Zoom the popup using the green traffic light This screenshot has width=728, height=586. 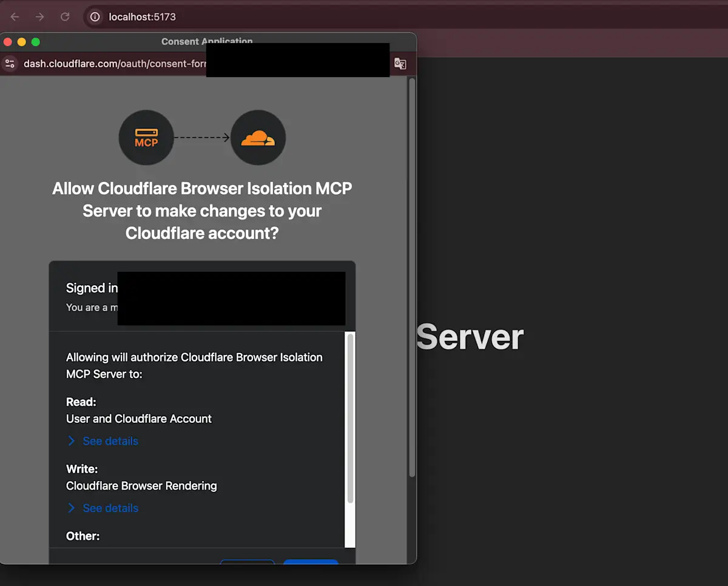pyautogui.click(x=35, y=42)
